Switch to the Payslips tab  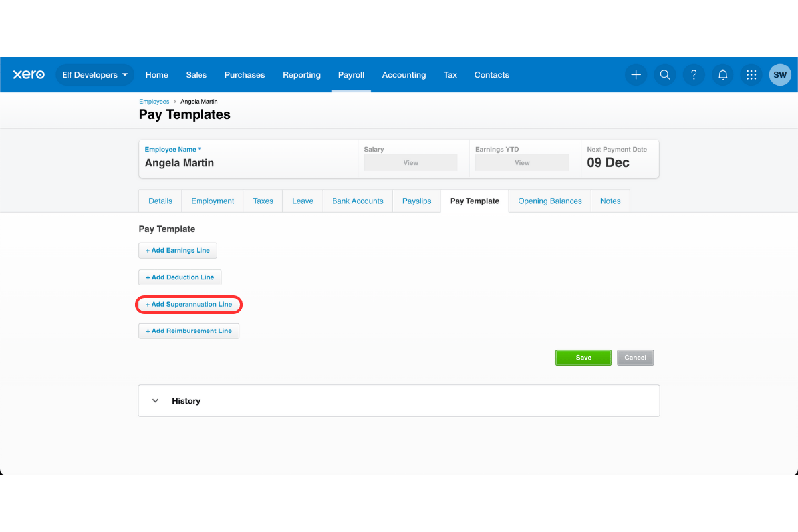(x=416, y=201)
